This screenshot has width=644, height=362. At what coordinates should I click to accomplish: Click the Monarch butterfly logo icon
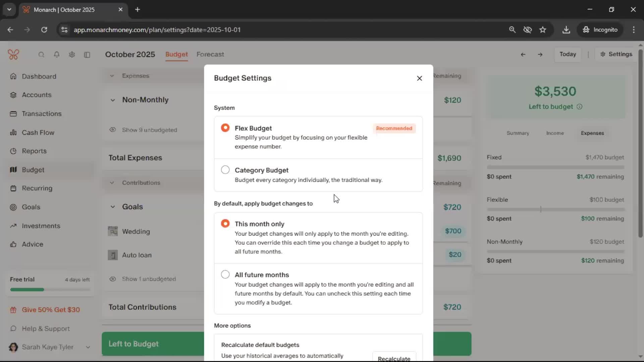(x=13, y=54)
